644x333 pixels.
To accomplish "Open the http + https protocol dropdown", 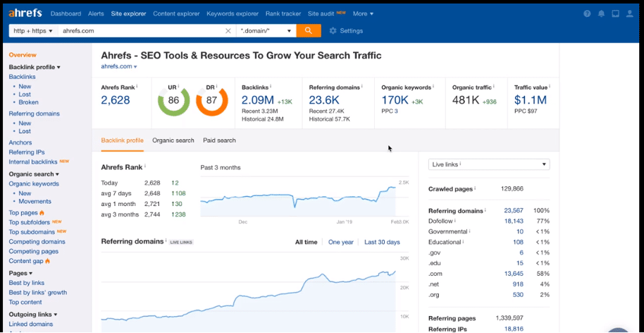I will 32,31.
